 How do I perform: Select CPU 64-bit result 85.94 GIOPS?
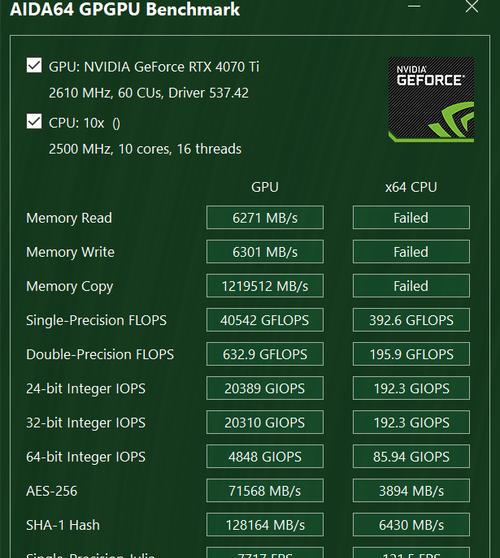pos(411,457)
